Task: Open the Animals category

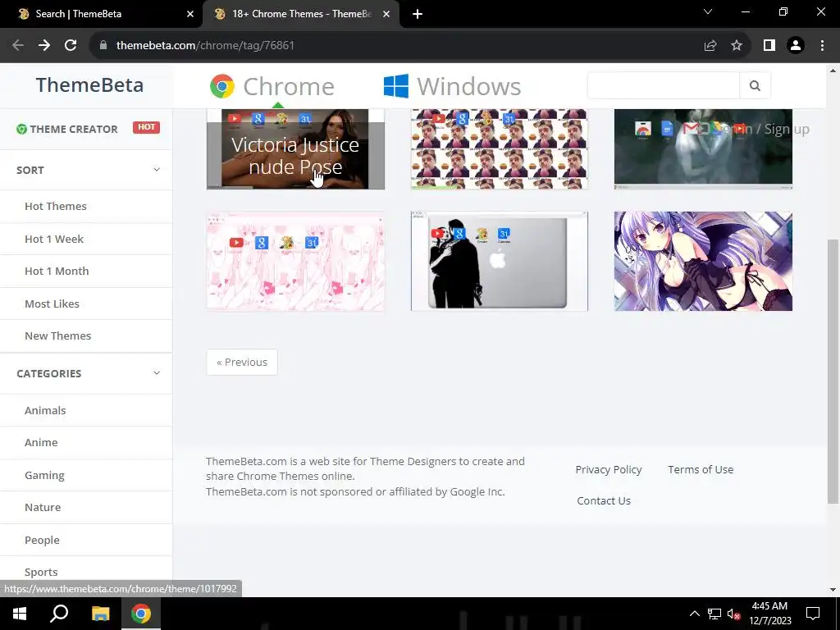Action: pyautogui.click(x=45, y=410)
